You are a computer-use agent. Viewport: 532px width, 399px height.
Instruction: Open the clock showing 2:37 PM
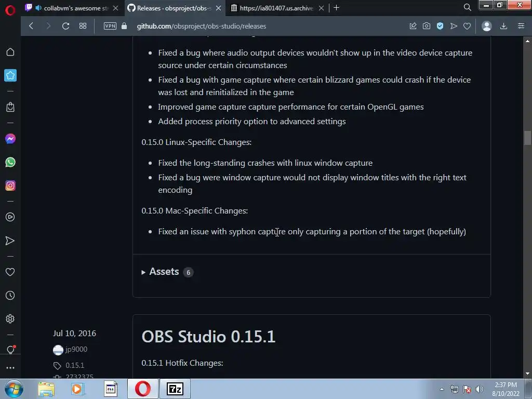(506, 389)
